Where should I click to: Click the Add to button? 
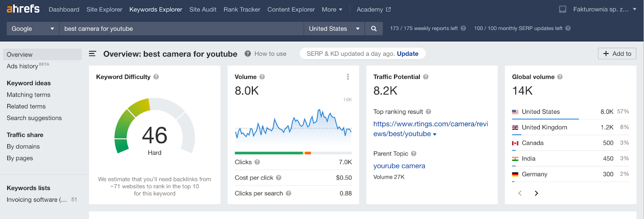pos(617,53)
